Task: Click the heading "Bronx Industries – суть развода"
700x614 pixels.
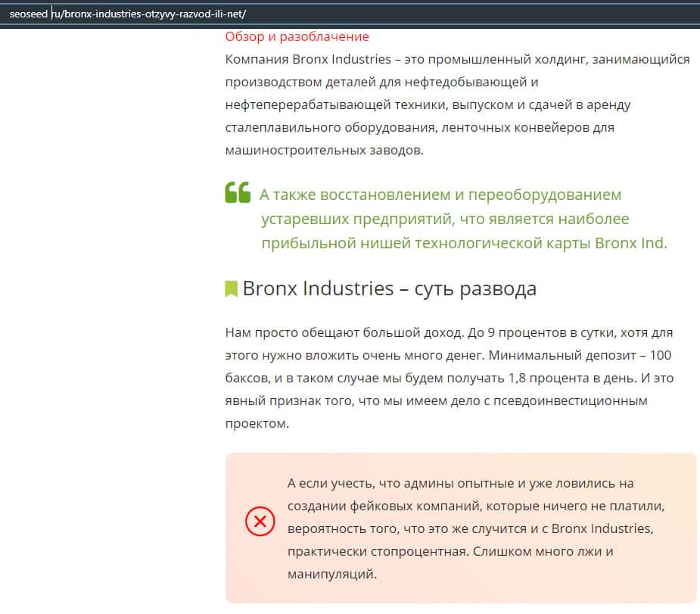Action: click(389, 288)
